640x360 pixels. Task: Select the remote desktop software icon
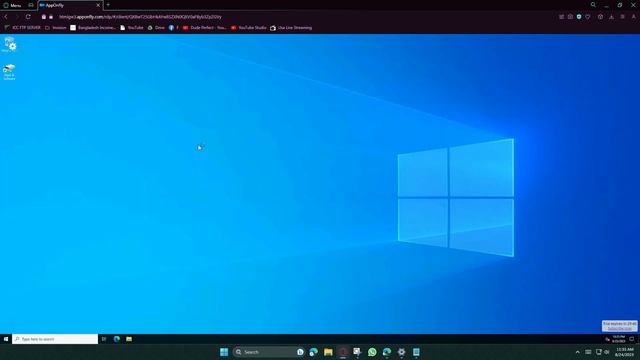(x=9, y=72)
